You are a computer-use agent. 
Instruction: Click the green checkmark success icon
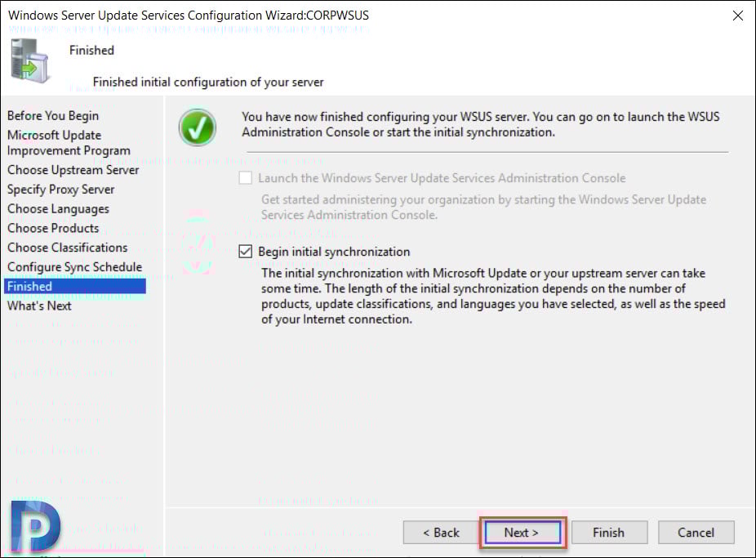coord(198,127)
